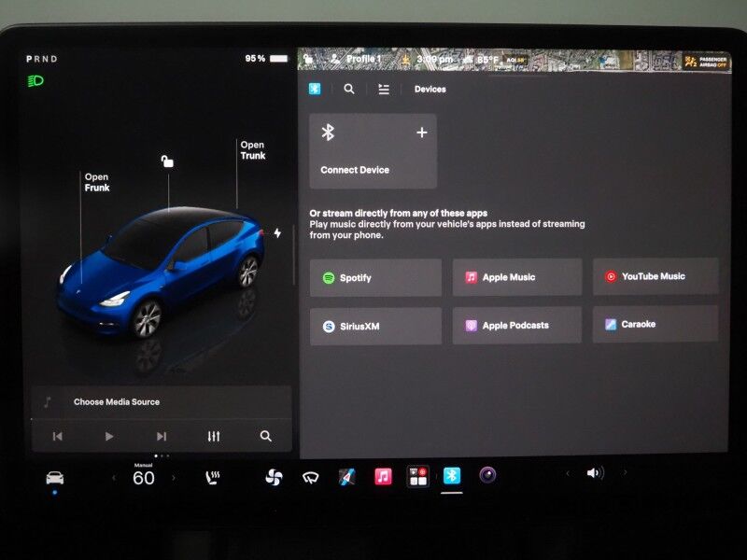
Task: Toggle seat heater icon
Action: [x=212, y=478]
